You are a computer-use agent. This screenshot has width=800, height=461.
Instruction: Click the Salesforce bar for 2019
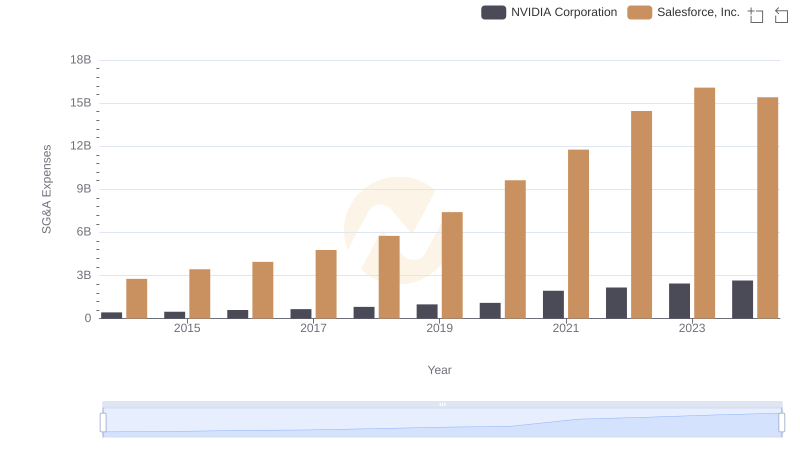pyautogui.click(x=452, y=265)
